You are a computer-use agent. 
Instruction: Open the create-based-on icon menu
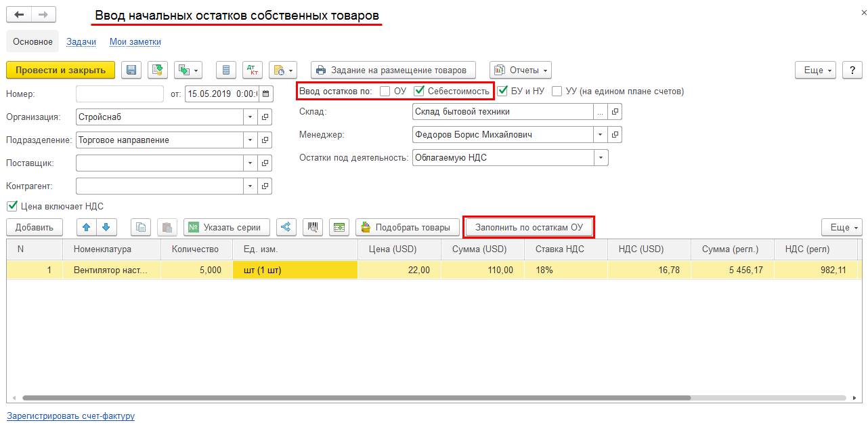(x=188, y=70)
